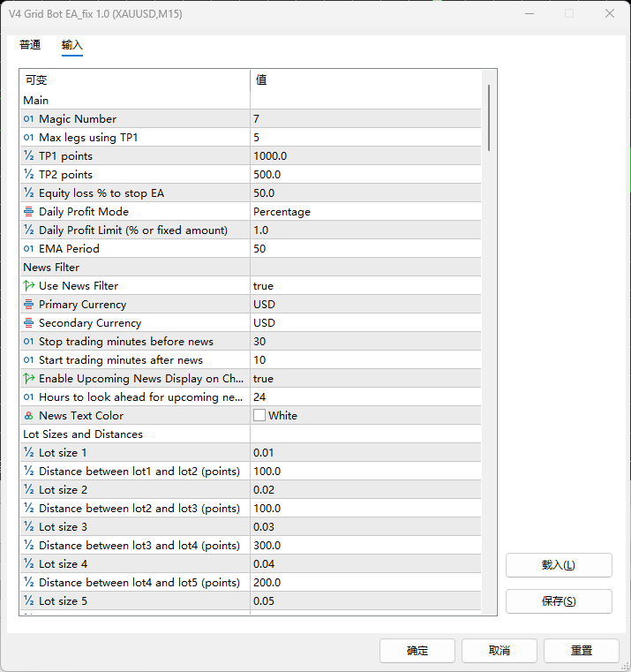The image size is (631, 672).
Task: Reset inputs with the 重置 button
Action: coord(582,651)
